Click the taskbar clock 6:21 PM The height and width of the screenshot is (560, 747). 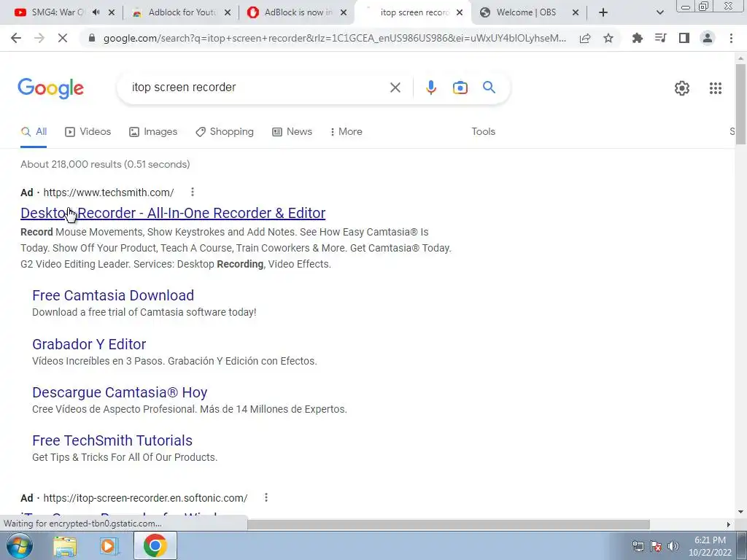point(710,540)
